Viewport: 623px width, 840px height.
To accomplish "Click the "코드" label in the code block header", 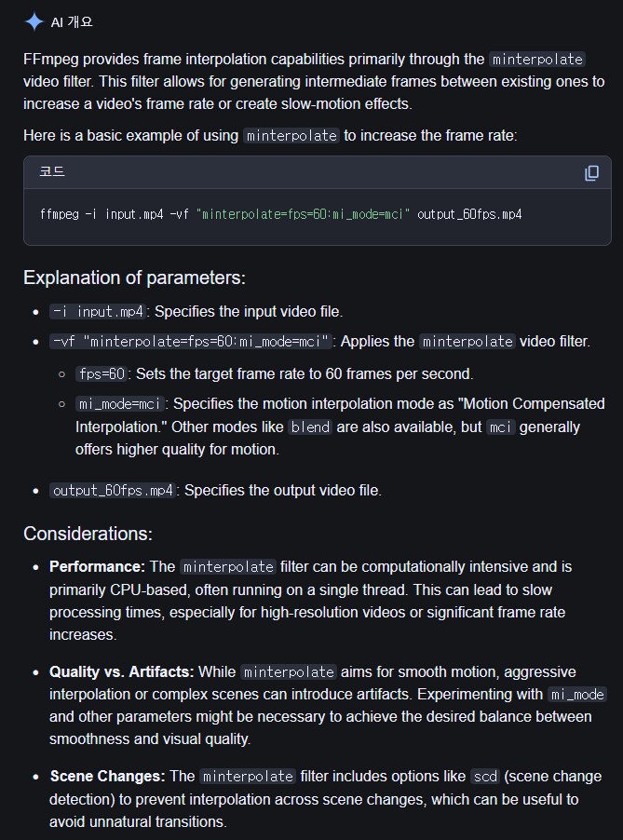I will click(x=52, y=172).
